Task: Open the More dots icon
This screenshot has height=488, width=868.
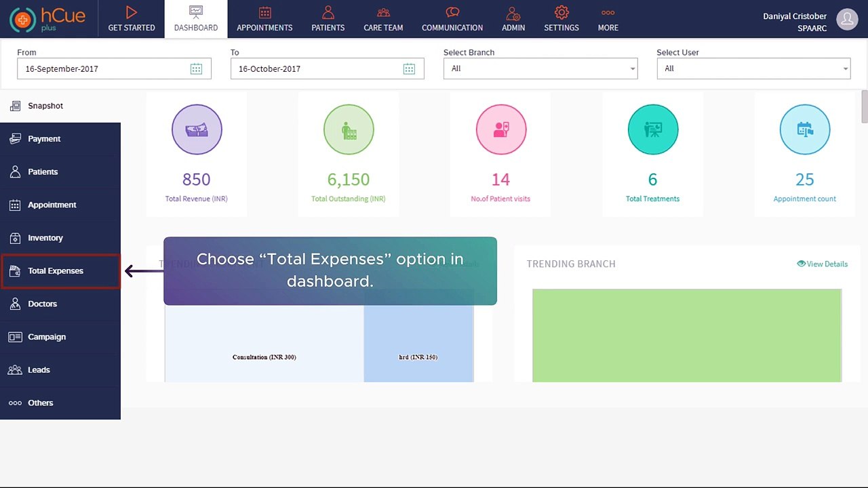Action: click(608, 12)
